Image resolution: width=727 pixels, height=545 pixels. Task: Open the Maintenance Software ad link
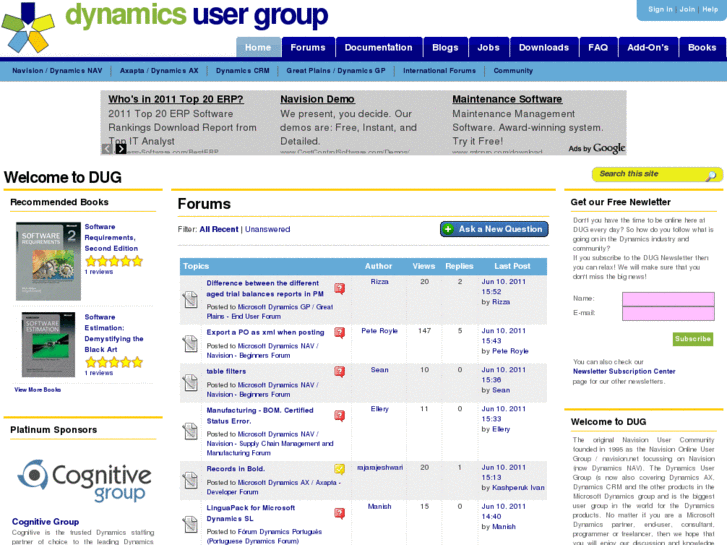click(x=507, y=99)
